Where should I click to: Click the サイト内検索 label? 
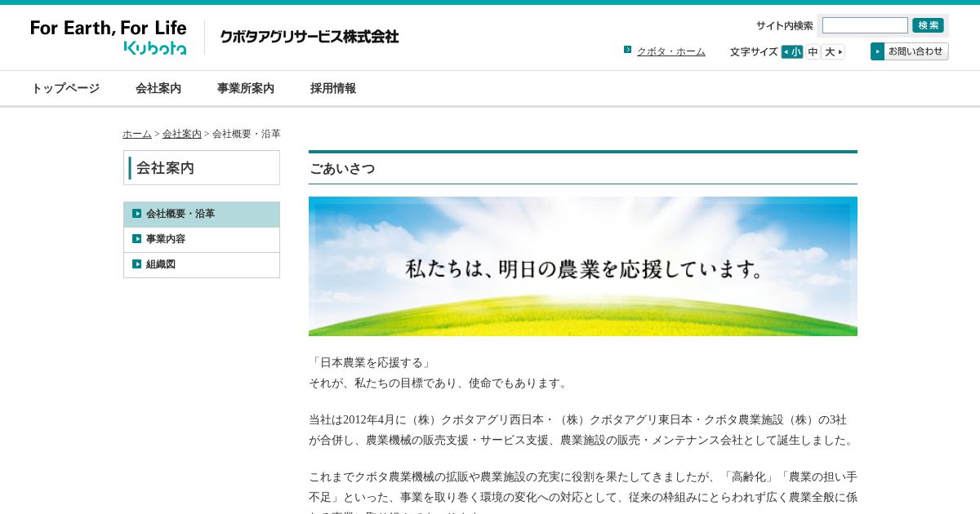coord(784,26)
